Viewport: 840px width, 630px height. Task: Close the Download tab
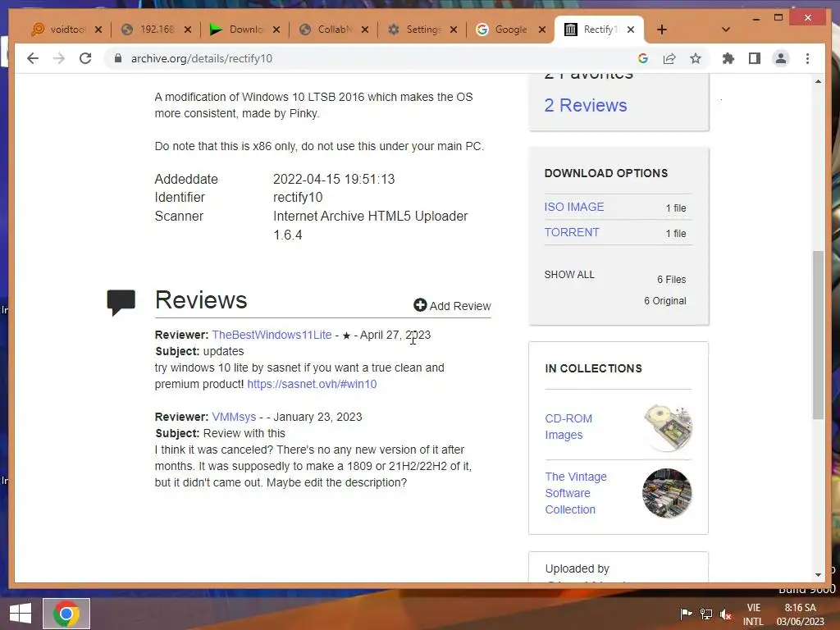coord(276,30)
